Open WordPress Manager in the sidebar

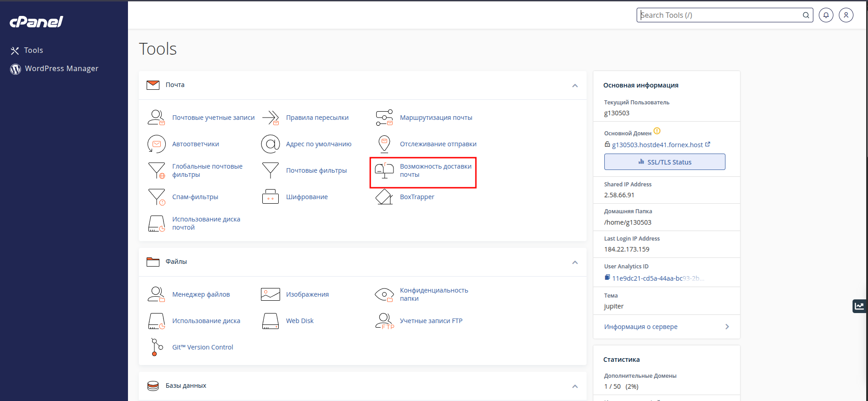tap(61, 68)
